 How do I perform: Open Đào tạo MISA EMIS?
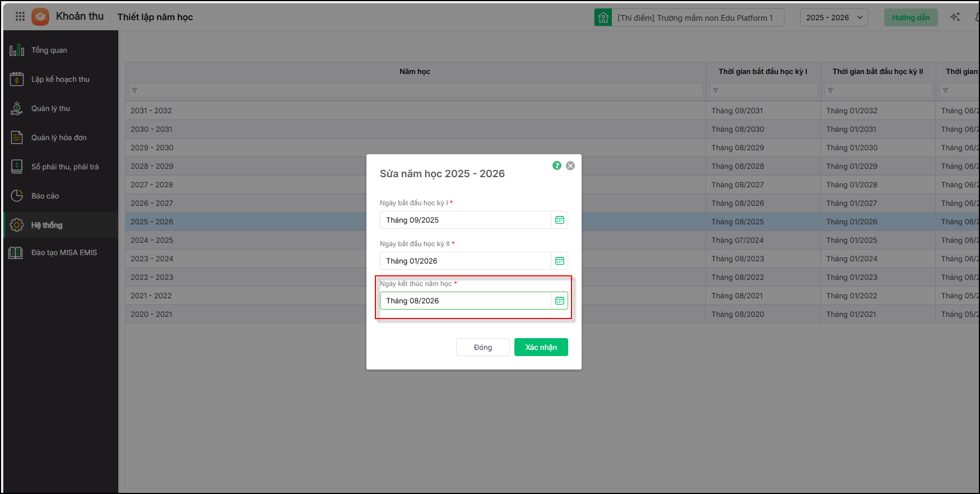(x=61, y=252)
